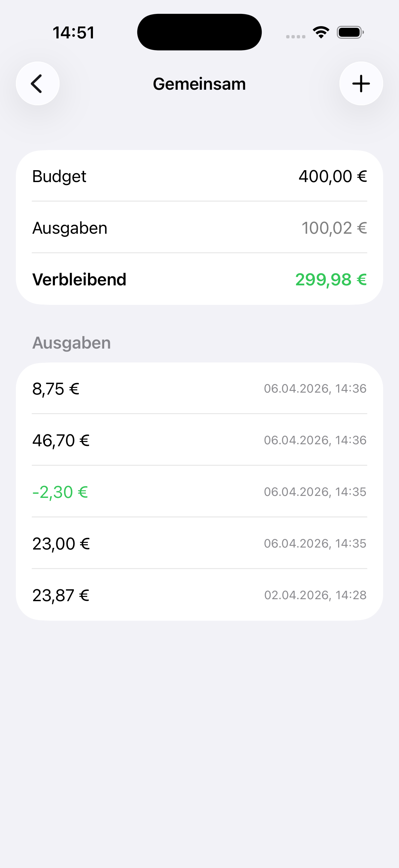
Task: Tap the 400,00 € budget amount
Action: pos(332,176)
